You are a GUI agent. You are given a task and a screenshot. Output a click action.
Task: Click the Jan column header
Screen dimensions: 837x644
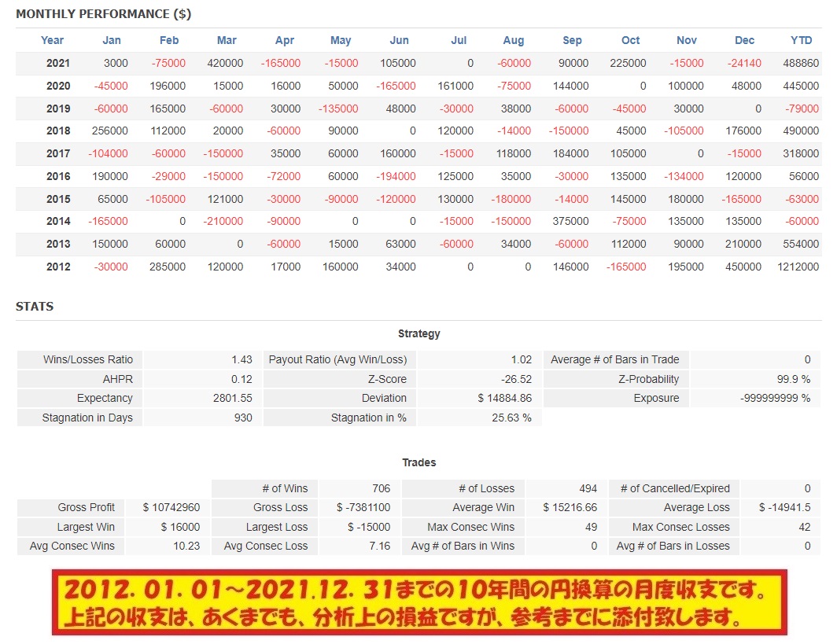(112, 41)
